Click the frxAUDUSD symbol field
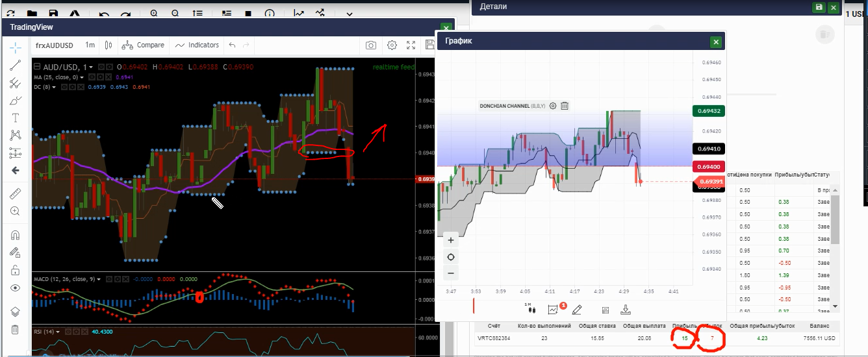The width and height of the screenshot is (868, 357). coord(55,45)
